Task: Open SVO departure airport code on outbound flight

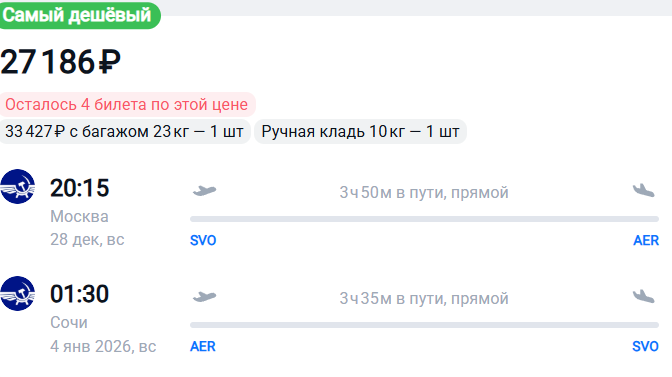Action: pyautogui.click(x=203, y=240)
